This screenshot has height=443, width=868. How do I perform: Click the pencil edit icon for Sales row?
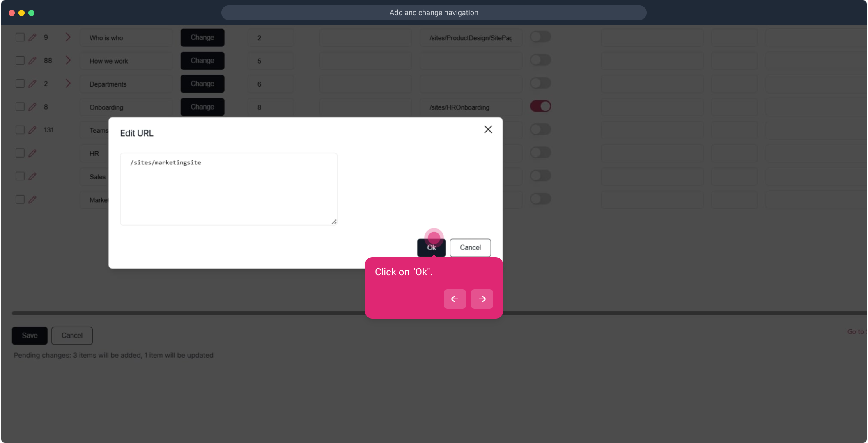(32, 176)
